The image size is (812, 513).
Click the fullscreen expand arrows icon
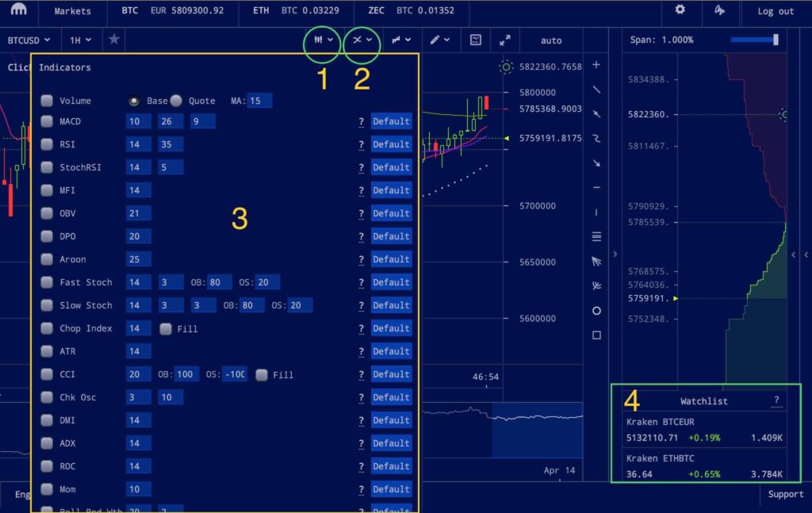pos(505,40)
